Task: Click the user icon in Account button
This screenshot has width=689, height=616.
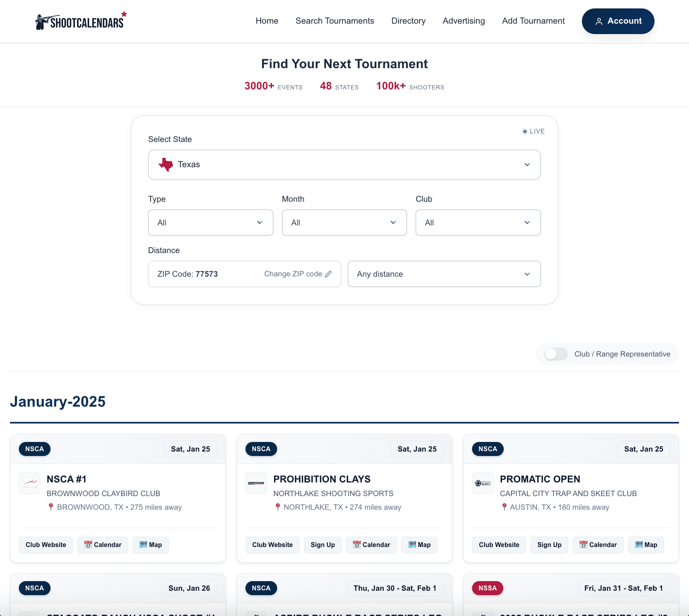Action: 599,21
